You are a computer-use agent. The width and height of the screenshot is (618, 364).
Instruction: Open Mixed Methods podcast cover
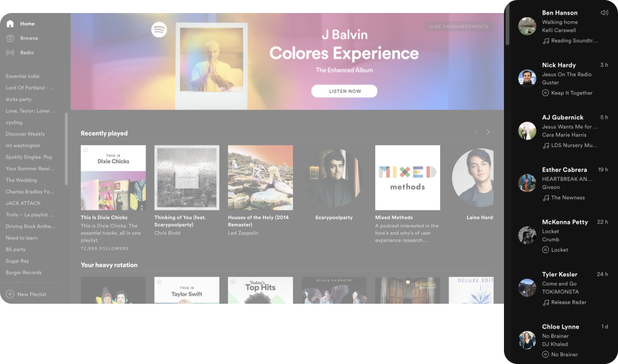(408, 178)
